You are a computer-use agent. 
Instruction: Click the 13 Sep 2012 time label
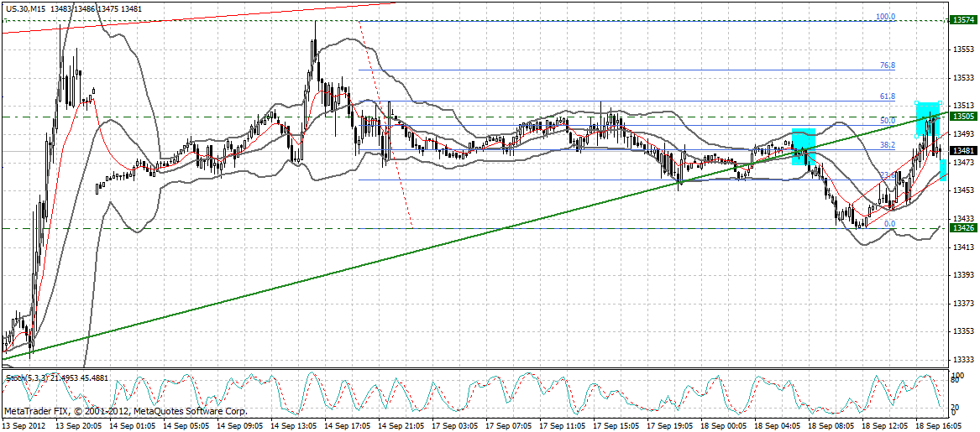(24, 426)
